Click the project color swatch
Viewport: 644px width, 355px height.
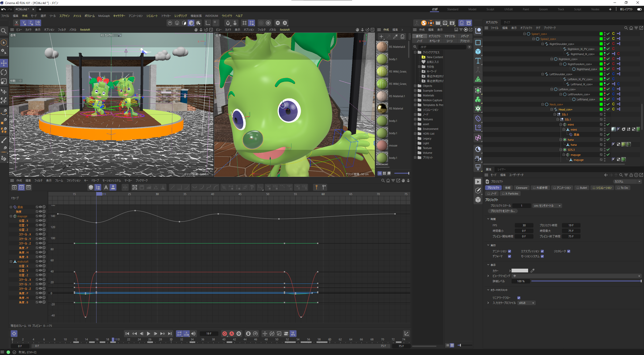[x=520, y=271]
